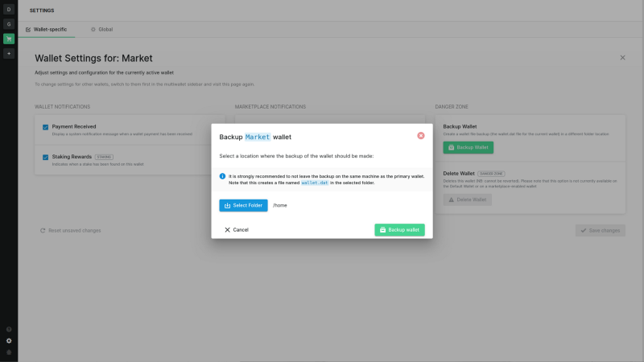Open the D wallet in sidebar

[9, 10]
